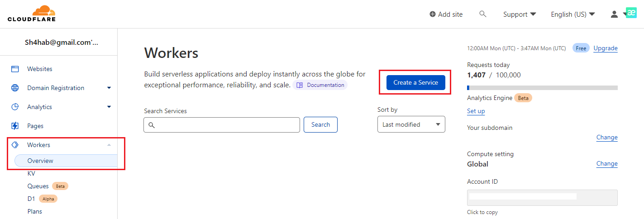This screenshot has height=219, width=644.
Task: Click the Upgrade plan link
Action: (605, 48)
